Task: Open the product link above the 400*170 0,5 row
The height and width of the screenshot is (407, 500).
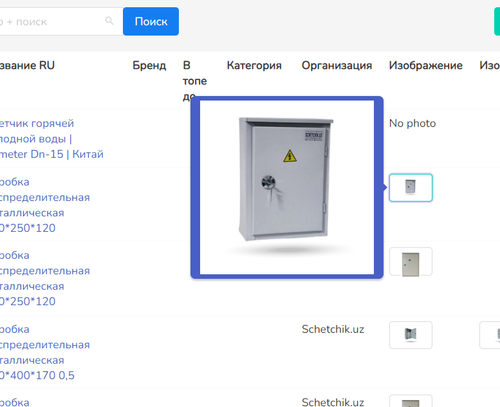Action: (45, 278)
